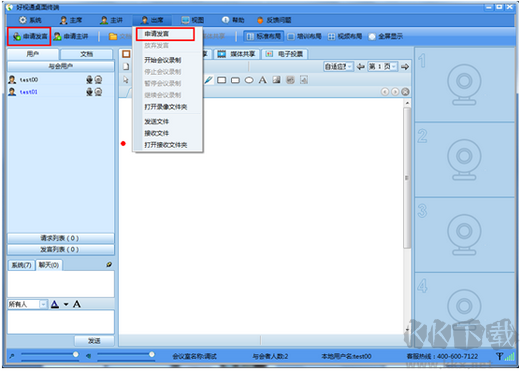Click inside the chat message input box
This screenshot has height=371, width=520.
coord(61,322)
